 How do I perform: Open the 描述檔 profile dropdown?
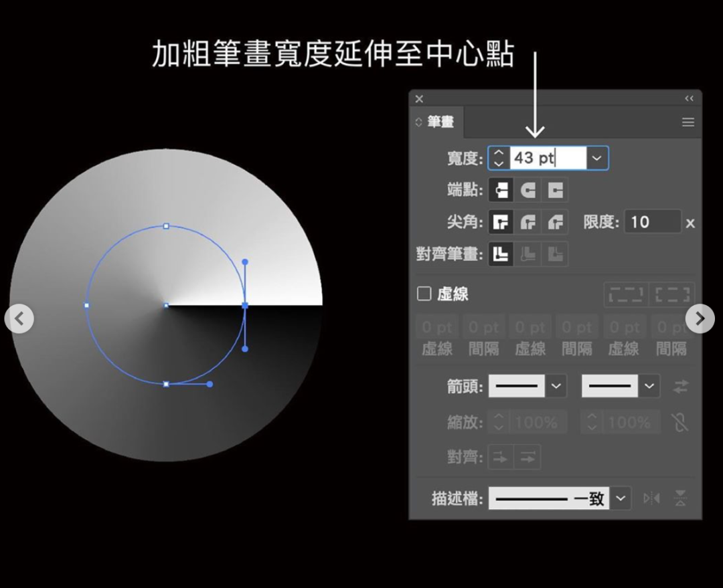tap(621, 498)
